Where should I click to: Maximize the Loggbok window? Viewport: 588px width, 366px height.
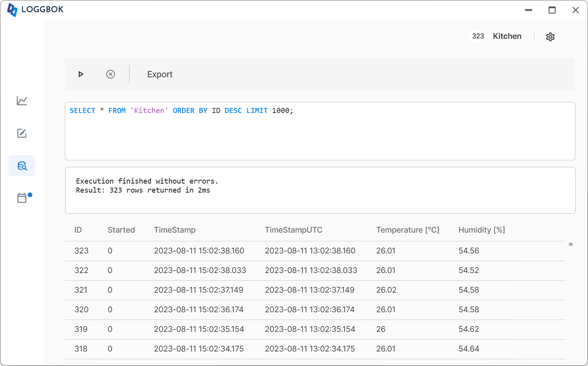tap(552, 10)
